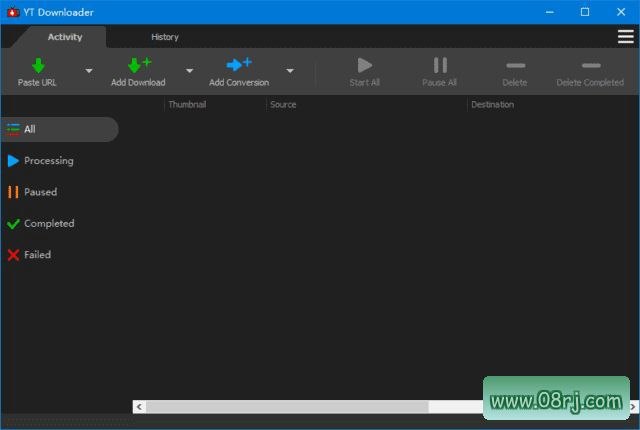
Task: Expand the Add Conversion dropdown arrow
Action: 290,71
